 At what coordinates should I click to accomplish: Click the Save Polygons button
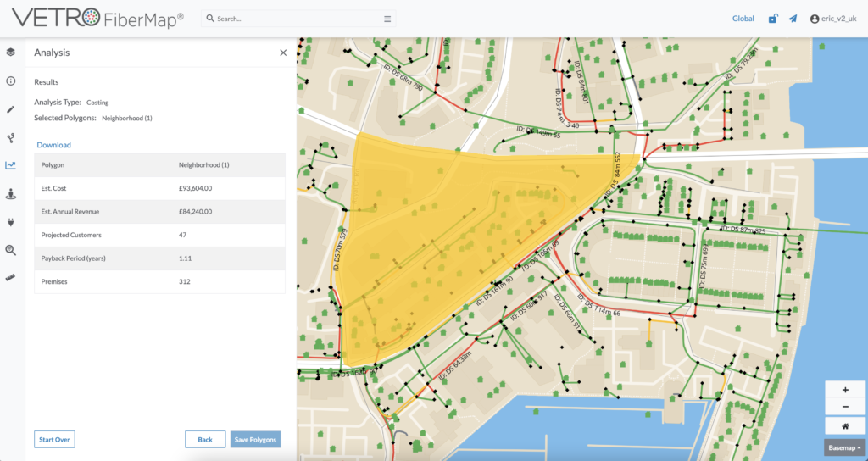click(x=255, y=440)
